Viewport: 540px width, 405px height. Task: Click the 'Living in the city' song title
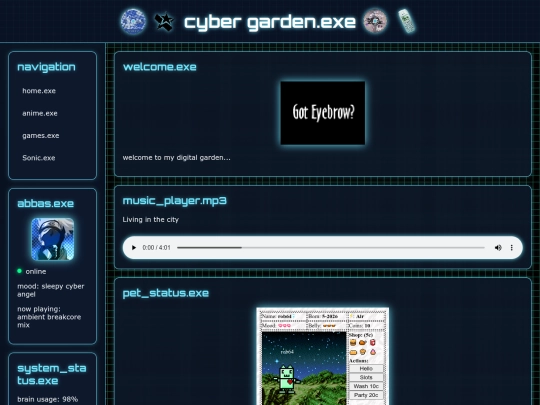150,220
